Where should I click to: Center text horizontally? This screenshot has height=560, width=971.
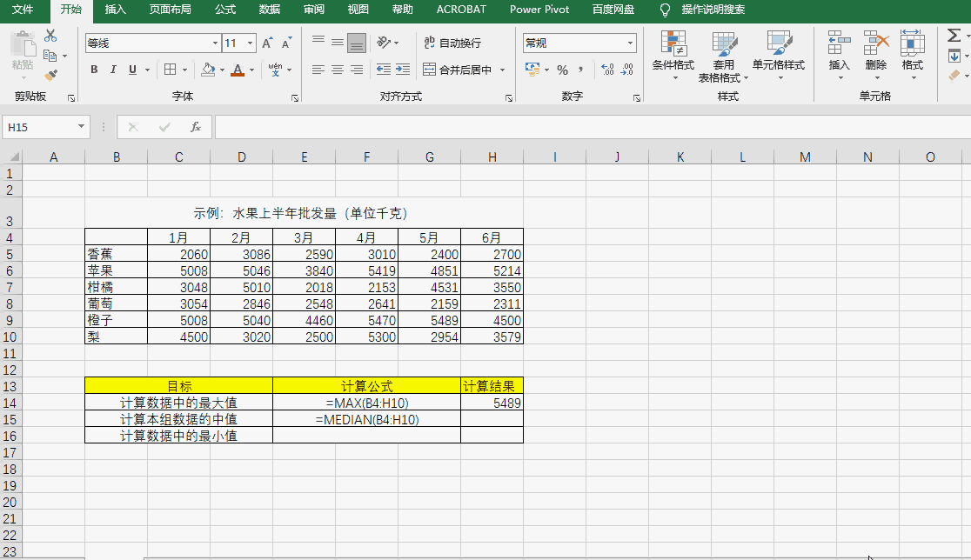pos(338,70)
